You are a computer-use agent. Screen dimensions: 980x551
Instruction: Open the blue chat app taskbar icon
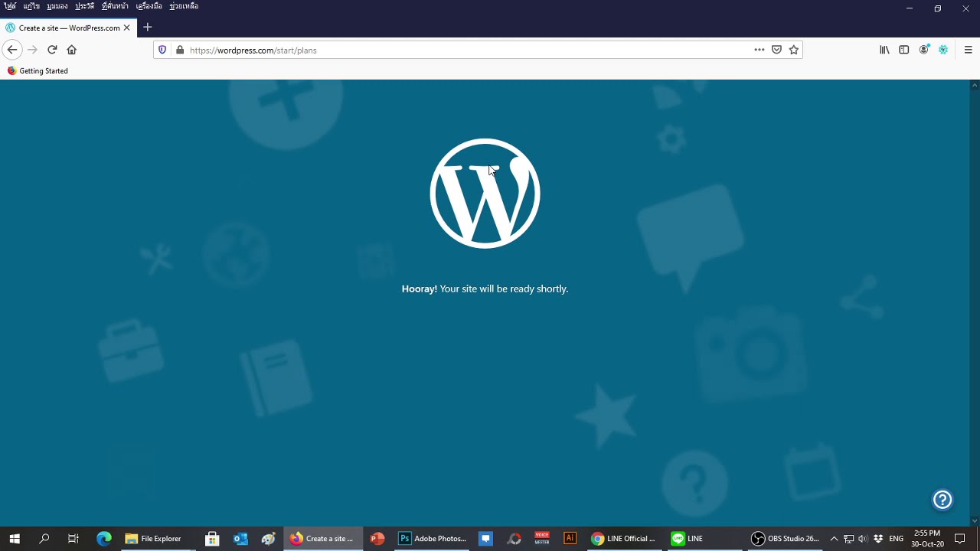pos(485,539)
